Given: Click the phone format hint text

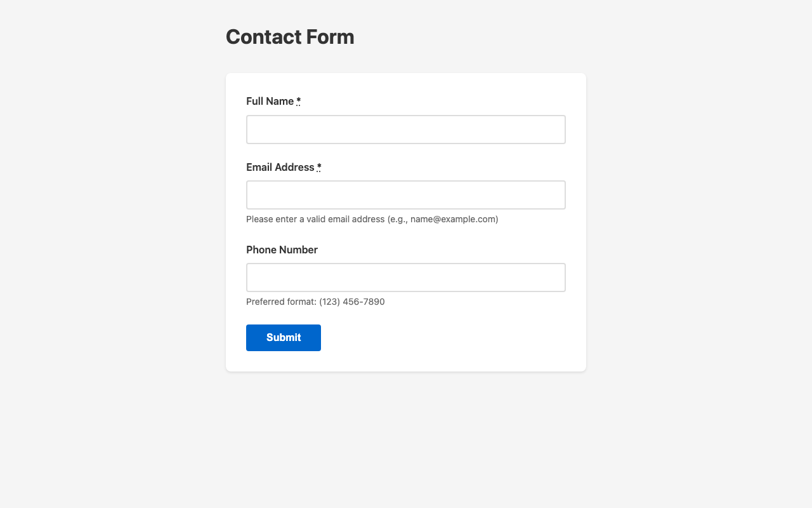Looking at the screenshot, I should [315, 302].
